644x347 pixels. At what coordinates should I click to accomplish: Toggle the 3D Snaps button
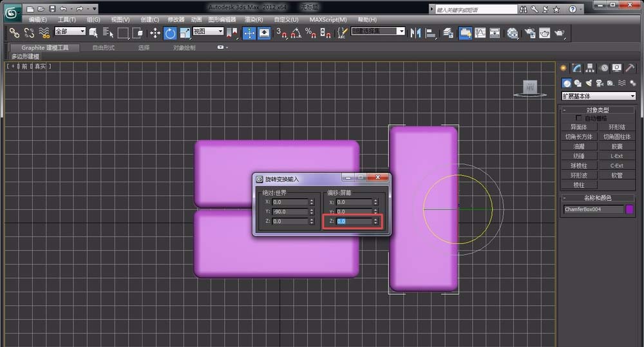(x=281, y=33)
